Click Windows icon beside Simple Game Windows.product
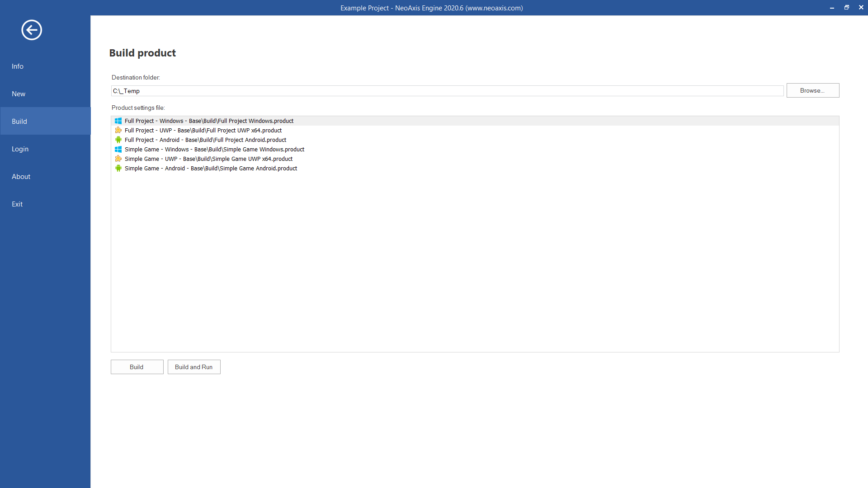 pyautogui.click(x=118, y=150)
